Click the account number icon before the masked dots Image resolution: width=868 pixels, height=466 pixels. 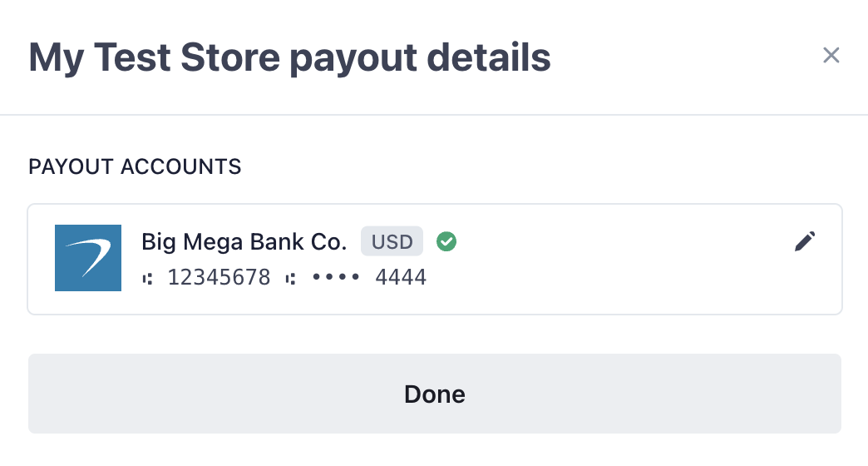tap(290, 278)
